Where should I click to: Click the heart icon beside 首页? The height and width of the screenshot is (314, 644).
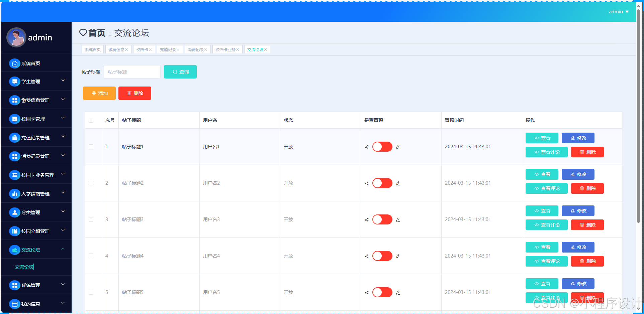click(83, 33)
